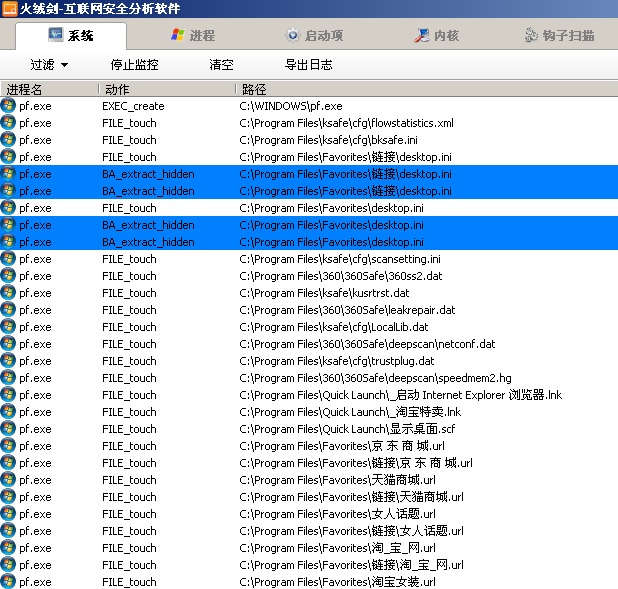
Task: Select the Quick Launch\显示桌面.scf path
Action: (x=347, y=429)
